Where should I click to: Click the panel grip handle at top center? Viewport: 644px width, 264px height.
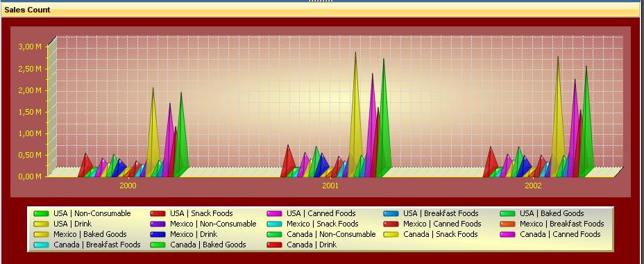321,1
